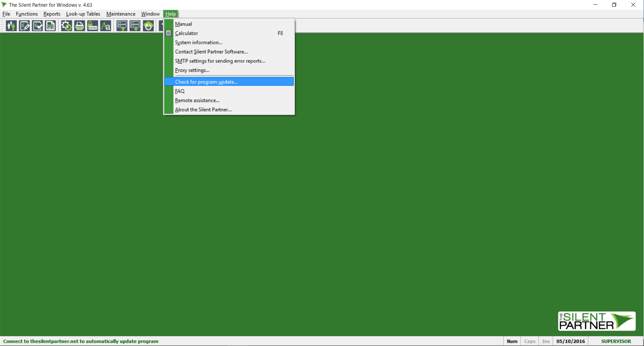Select Remote assistance in Help menu
Image resolution: width=644 pixels, height=346 pixels.
(229, 100)
